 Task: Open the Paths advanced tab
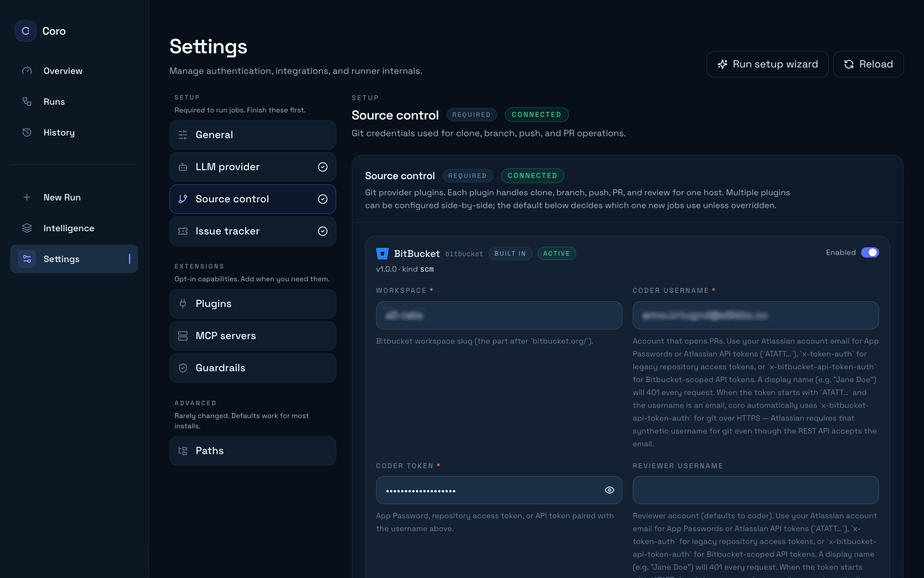pyautogui.click(x=253, y=451)
